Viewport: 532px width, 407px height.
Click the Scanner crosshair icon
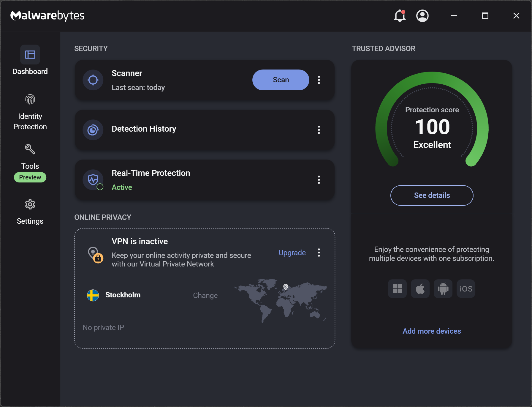pos(93,80)
